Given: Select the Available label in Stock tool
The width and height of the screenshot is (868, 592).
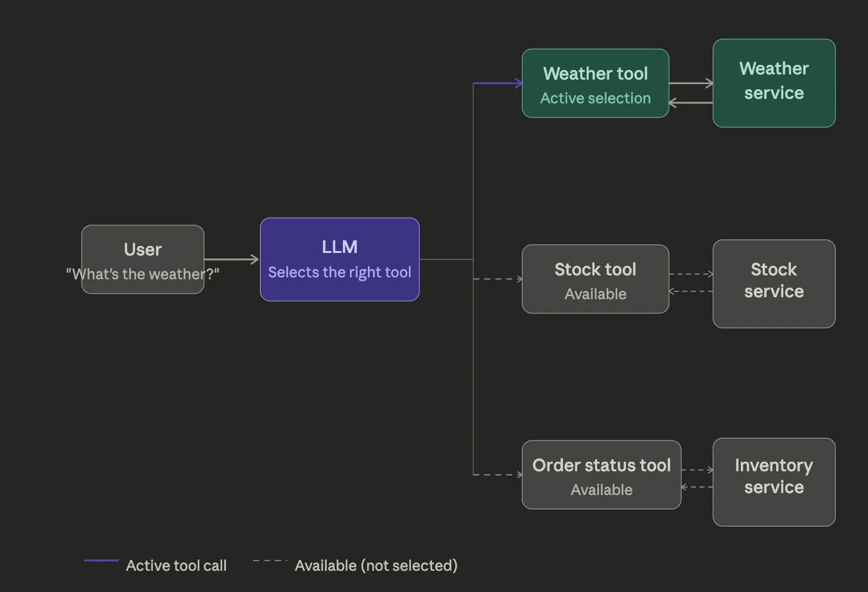Looking at the screenshot, I should click(595, 293).
